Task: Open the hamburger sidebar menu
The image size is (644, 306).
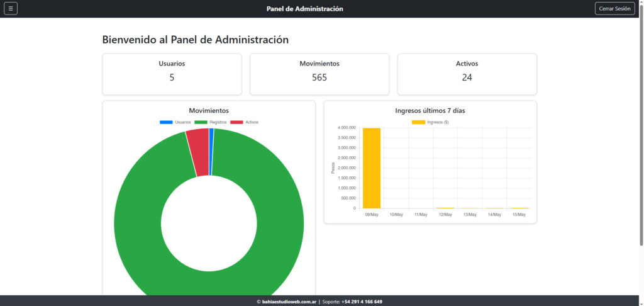Action: (x=11, y=9)
